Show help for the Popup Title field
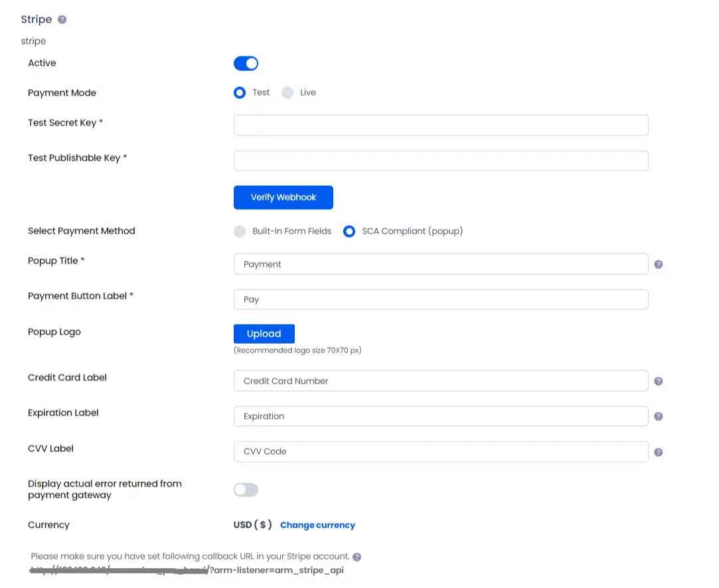Screen dimensions: 719x588 click(658, 264)
